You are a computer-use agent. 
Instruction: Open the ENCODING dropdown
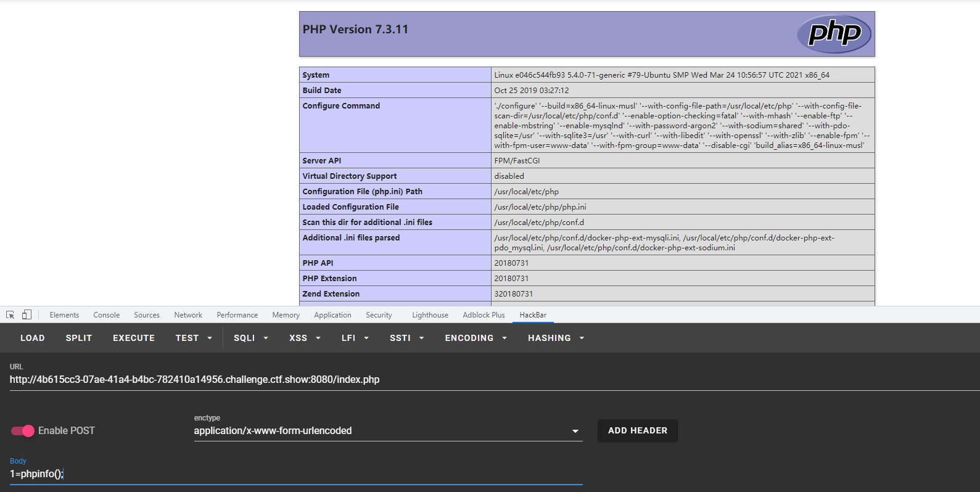coord(476,338)
